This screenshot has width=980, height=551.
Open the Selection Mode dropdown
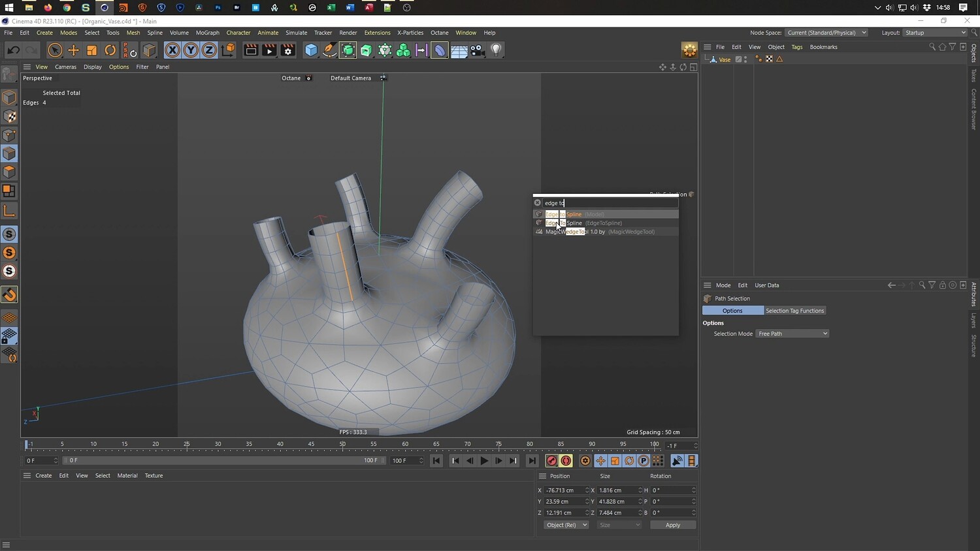792,334
